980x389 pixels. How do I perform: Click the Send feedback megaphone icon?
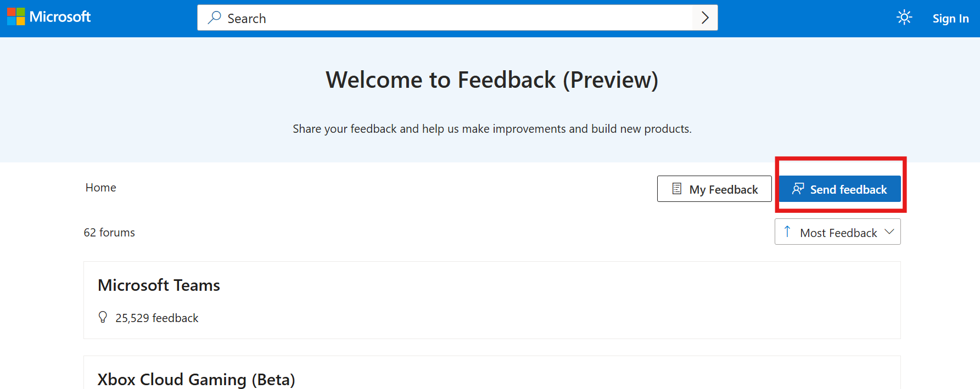pos(798,189)
